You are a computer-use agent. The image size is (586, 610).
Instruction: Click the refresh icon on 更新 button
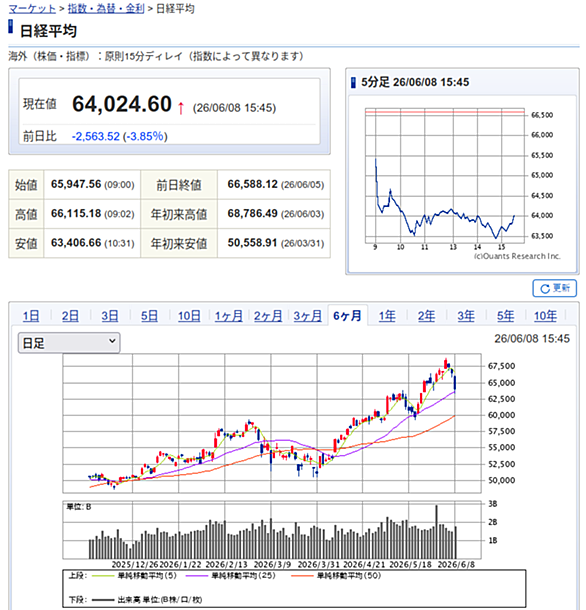(545, 288)
